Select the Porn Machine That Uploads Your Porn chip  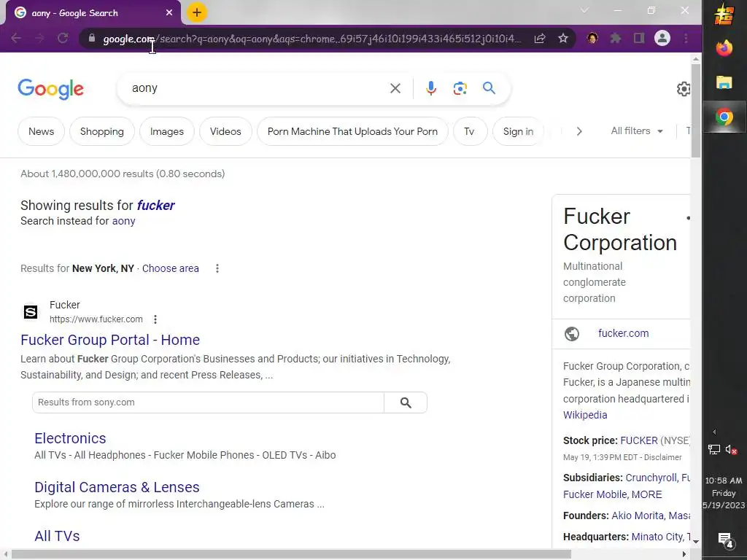pos(352,131)
